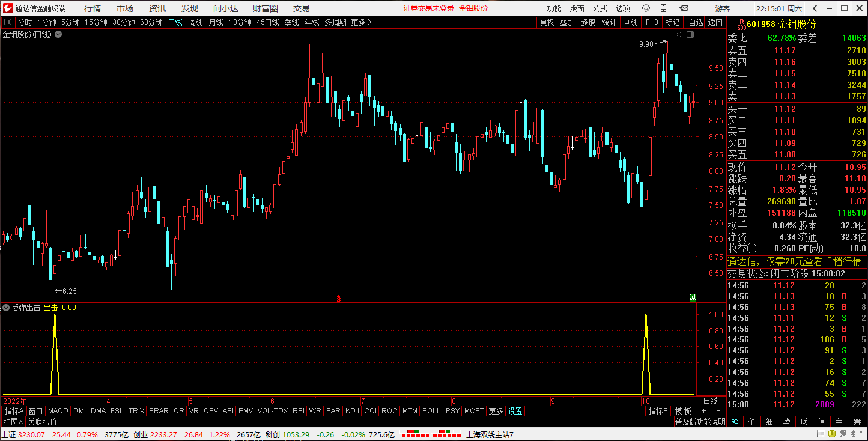Image resolution: width=868 pixels, height=441 pixels.
Task: Select the MACD indicator button
Action: click(x=58, y=411)
